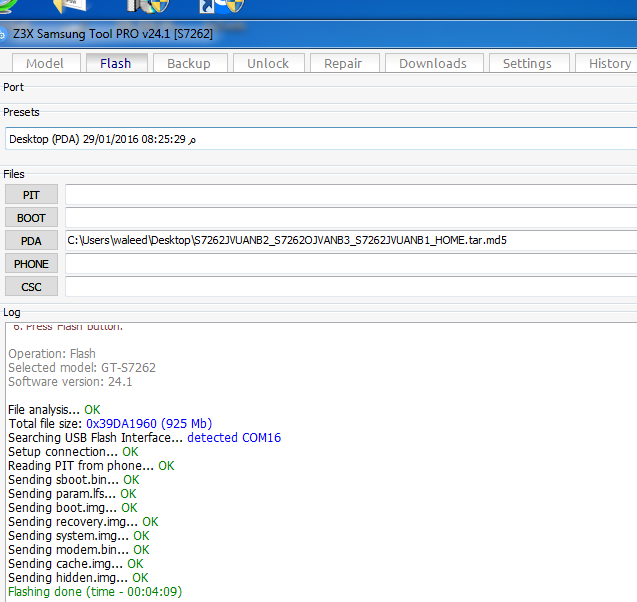637x602 pixels.
Task: Click 'Sending boot.img... OK' log line
Action: (x=73, y=508)
